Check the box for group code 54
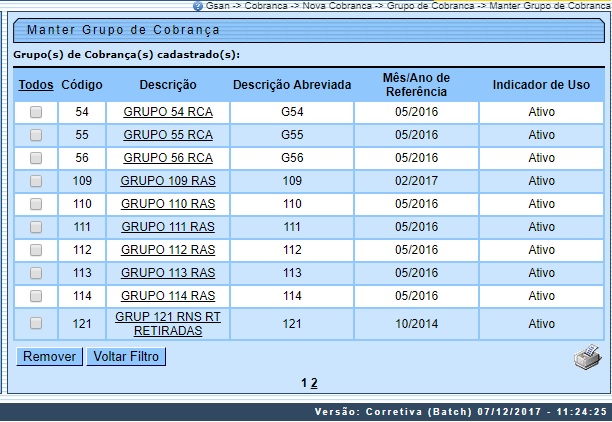The height and width of the screenshot is (422, 612). (36, 113)
